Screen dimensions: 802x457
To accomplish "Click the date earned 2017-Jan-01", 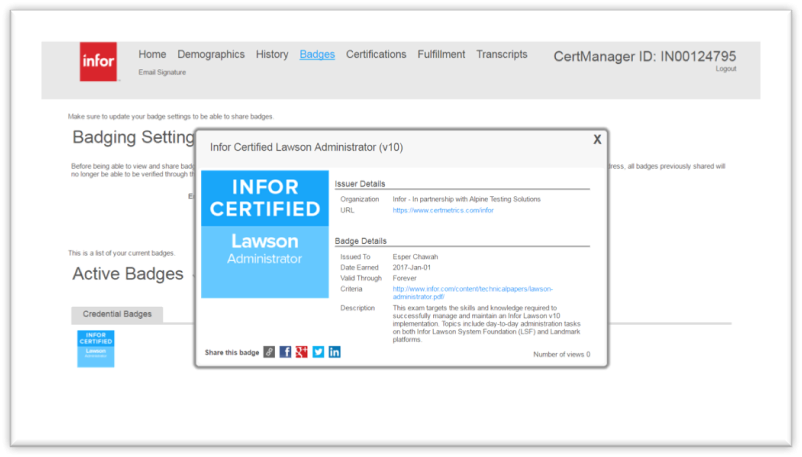I will click(411, 268).
